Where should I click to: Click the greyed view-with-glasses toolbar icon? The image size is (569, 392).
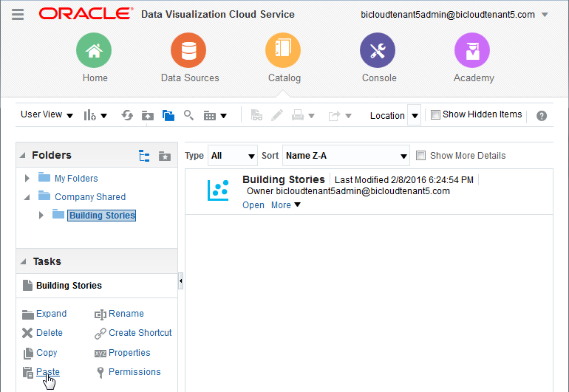(x=256, y=115)
